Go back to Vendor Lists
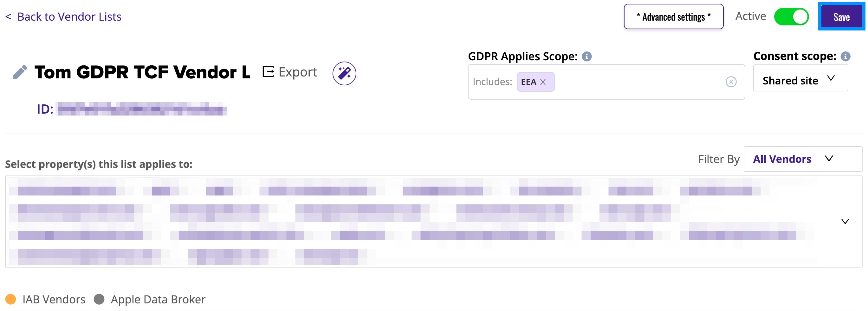The height and width of the screenshot is (311, 868). coord(69,17)
